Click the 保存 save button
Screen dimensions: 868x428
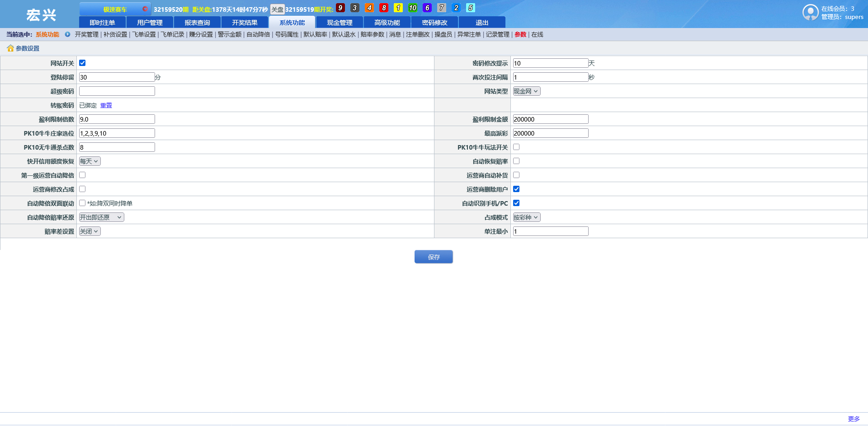click(x=434, y=257)
